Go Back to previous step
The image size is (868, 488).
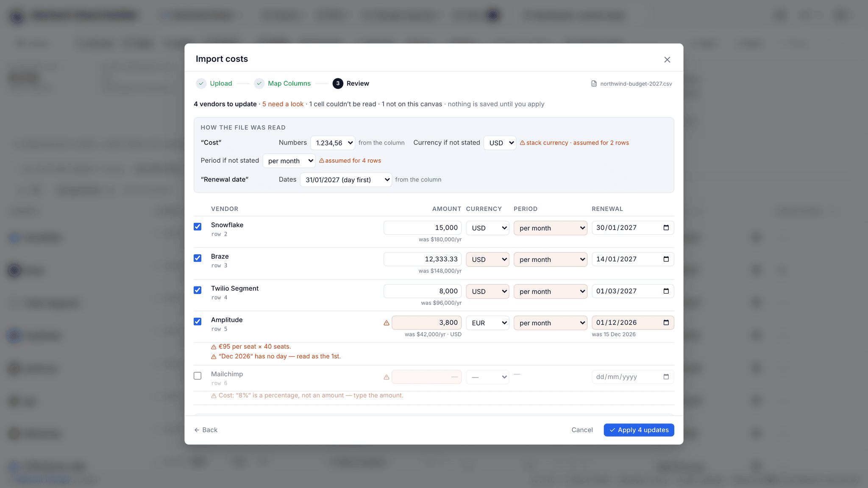coord(206,430)
